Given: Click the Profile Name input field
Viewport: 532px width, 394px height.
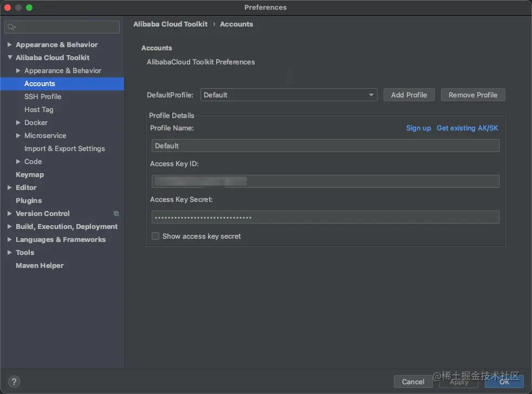Looking at the screenshot, I should [326, 146].
